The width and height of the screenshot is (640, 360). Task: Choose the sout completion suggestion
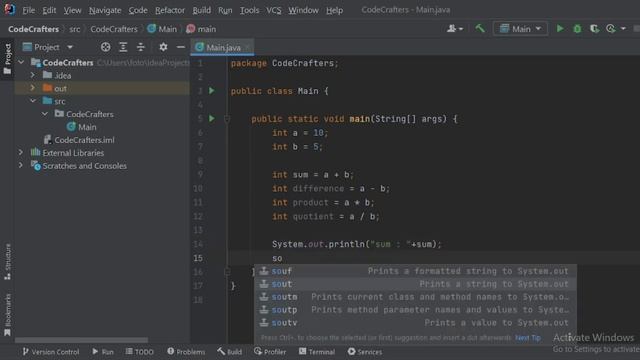(x=415, y=284)
